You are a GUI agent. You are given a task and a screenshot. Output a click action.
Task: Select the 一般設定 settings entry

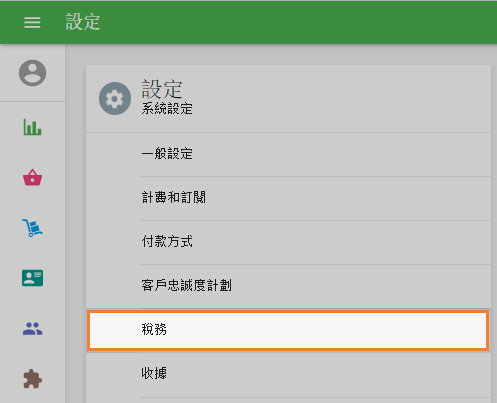point(288,154)
